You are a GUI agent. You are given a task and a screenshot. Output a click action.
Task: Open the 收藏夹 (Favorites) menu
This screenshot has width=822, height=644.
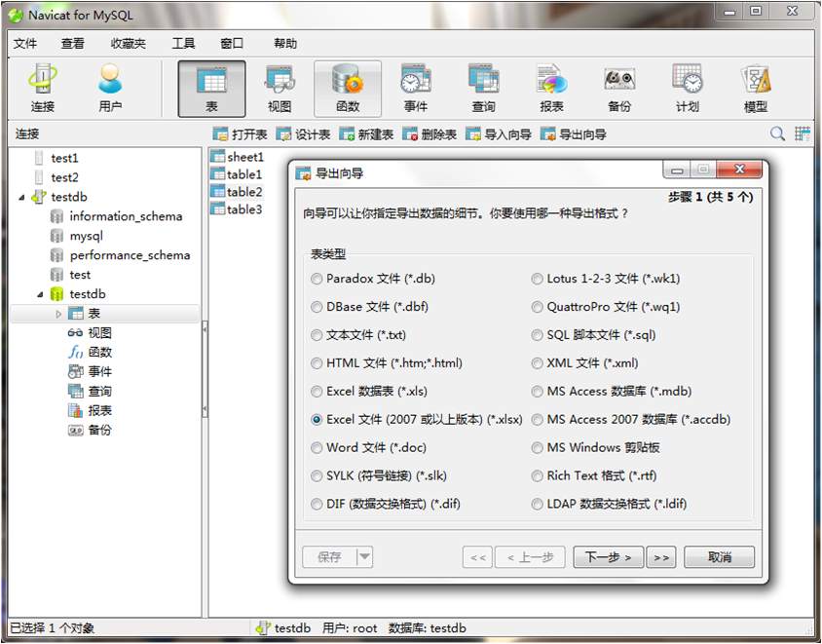128,44
